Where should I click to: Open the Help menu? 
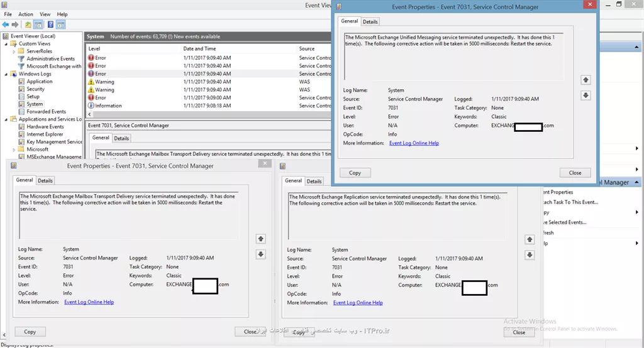pos(62,14)
